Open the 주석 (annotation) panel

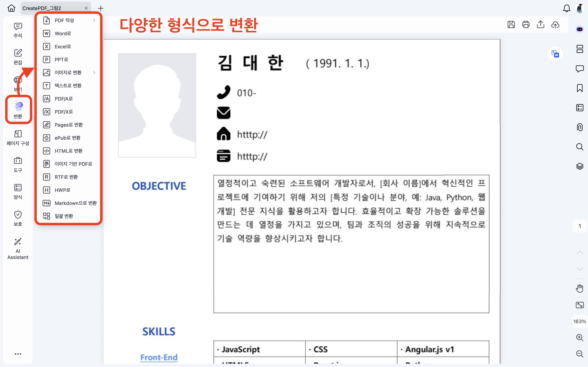pos(18,30)
